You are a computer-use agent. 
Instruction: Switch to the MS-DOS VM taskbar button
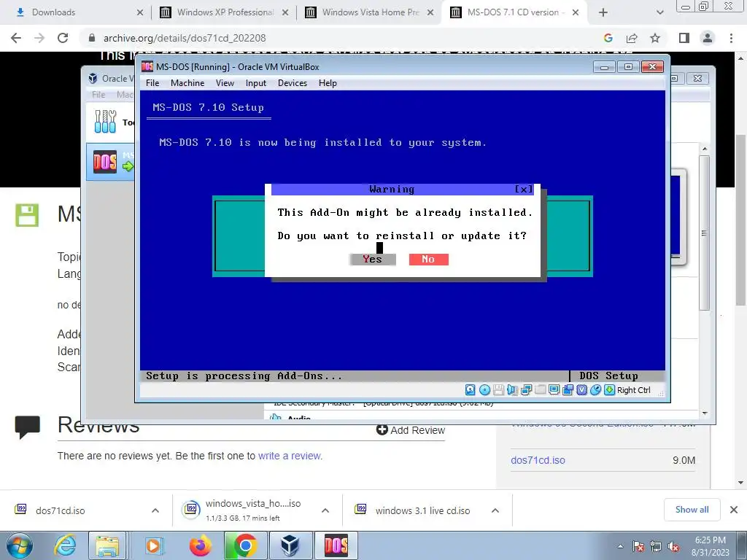coord(336,545)
